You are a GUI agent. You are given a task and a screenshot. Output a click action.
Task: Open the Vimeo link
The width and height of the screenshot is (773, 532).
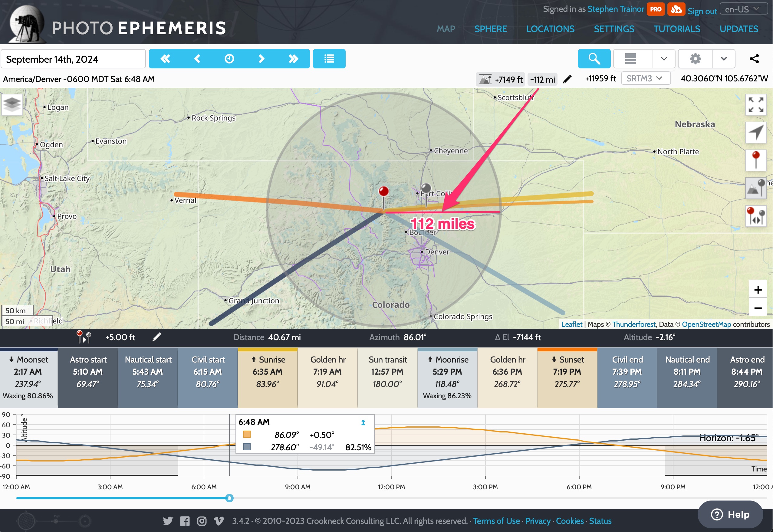[x=219, y=521]
